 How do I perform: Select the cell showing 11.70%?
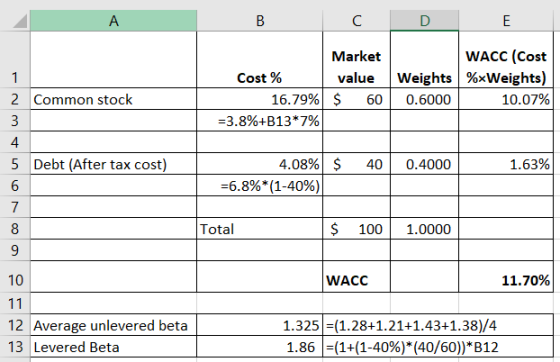[x=506, y=277]
